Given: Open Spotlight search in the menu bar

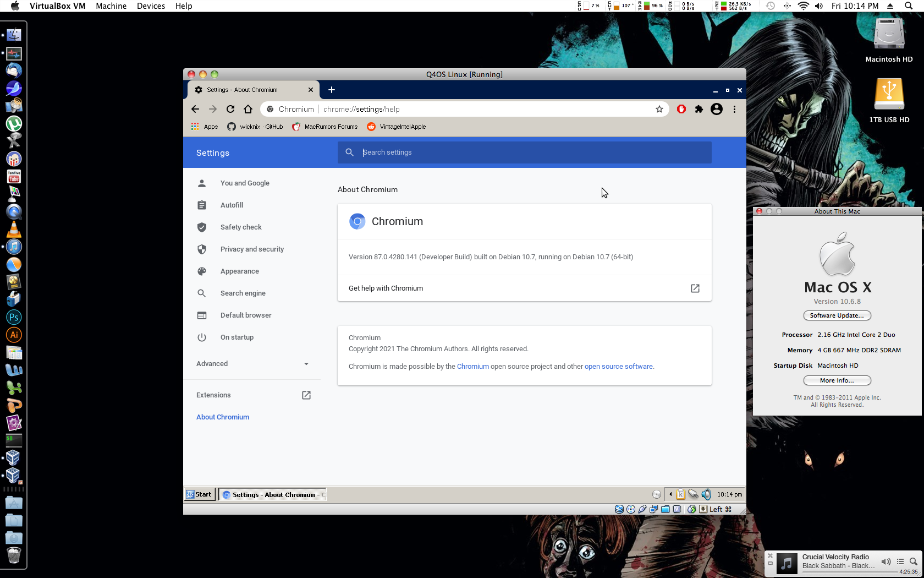Looking at the screenshot, I should click(x=909, y=6).
